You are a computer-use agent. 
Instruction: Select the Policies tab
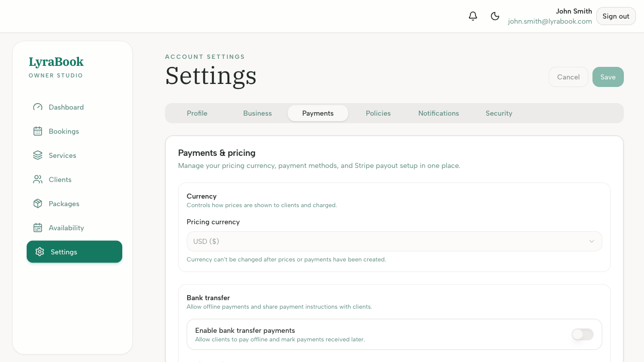pos(378,113)
